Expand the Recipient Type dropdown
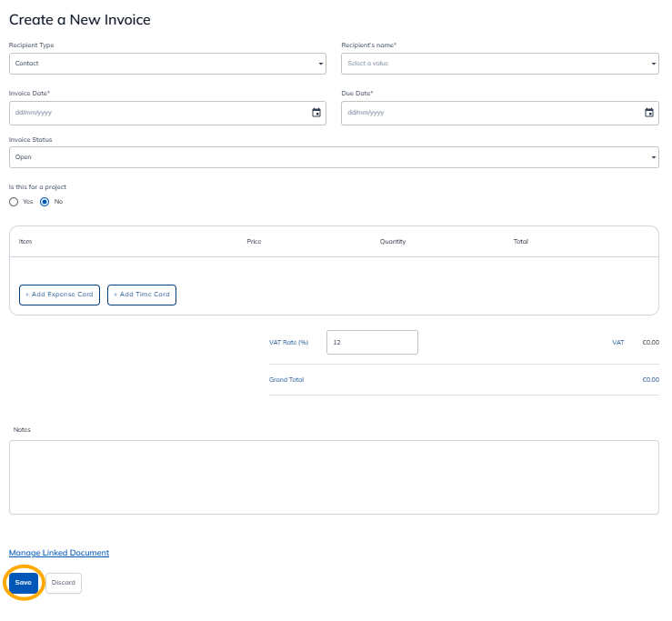This screenshot has height=621, width=672. coord(167,64)
